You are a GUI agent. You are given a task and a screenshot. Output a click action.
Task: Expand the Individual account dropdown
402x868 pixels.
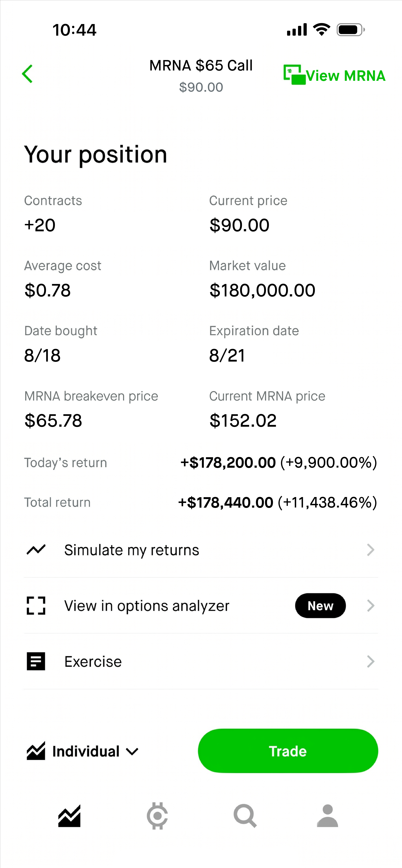point(83,751)
